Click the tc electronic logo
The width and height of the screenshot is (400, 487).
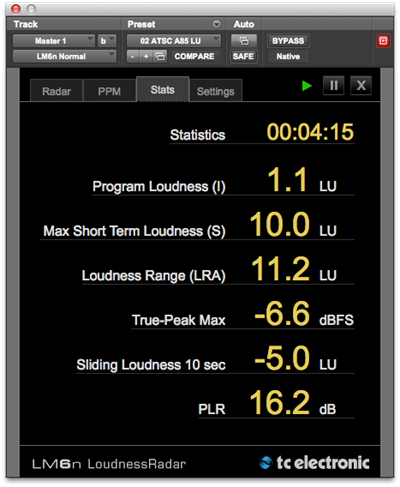(x=314, y=463)
